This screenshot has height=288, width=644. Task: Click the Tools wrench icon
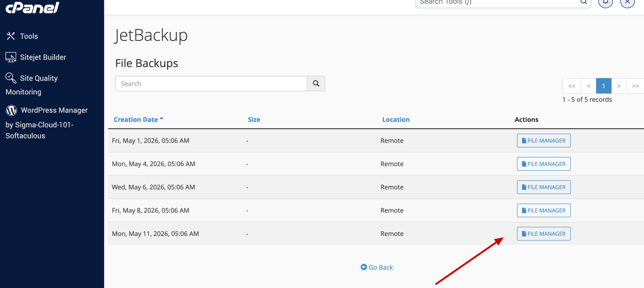pos(11,36)
